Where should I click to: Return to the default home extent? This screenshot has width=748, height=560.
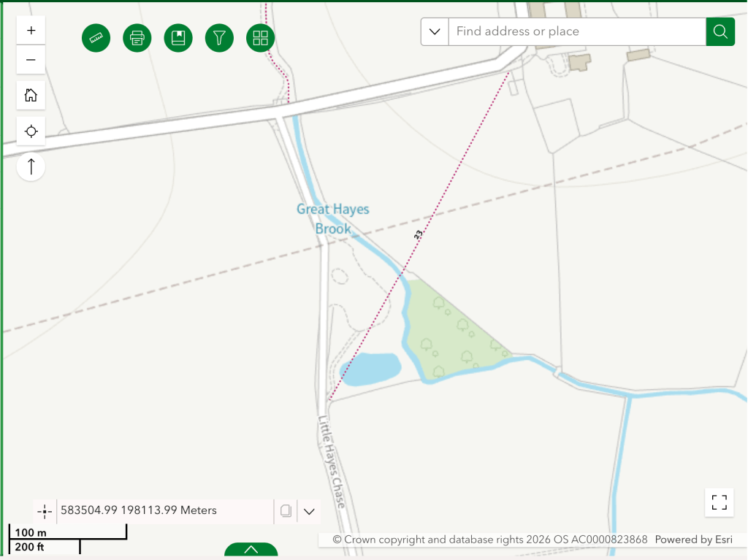31,95
